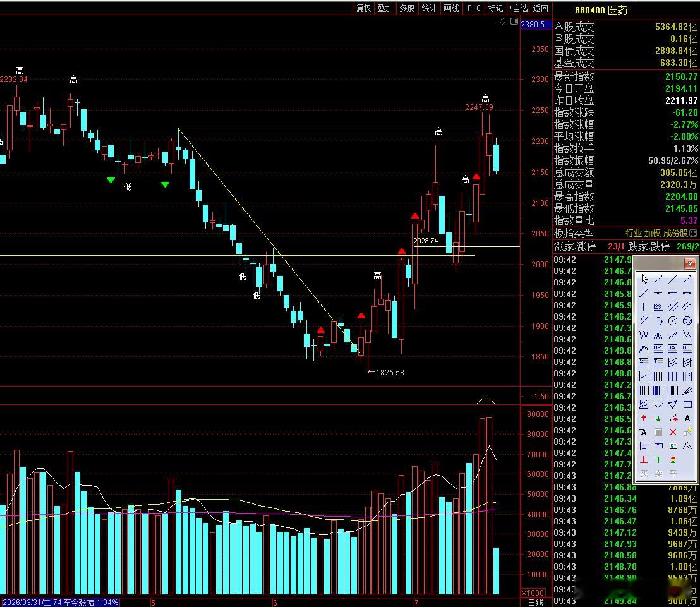
Task: Open the 叠加 overlay menu
Action: click(385, 8)
